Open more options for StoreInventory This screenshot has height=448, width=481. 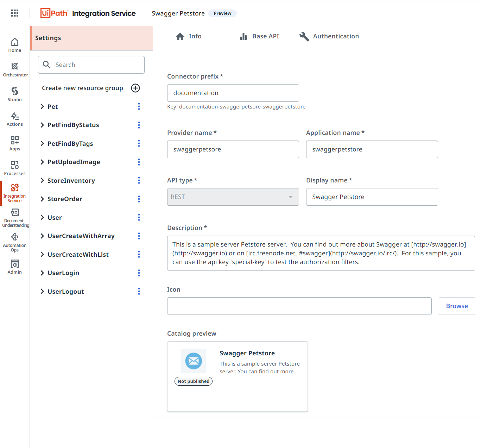(139, 180)
